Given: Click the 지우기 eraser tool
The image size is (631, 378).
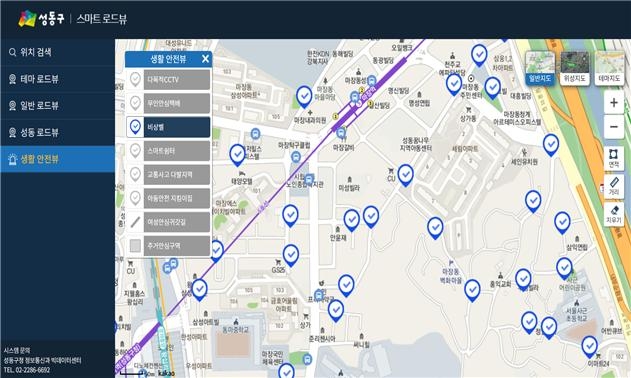Looking at the screenshot, I should pyautogui.click(x=614, y=214).
